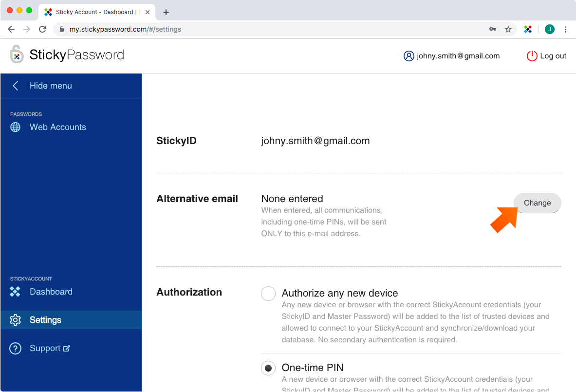The height and width of the screenshot is (392, 576).
Task: Bookmark this page with the star icon
Action: [x=508, y=29]
